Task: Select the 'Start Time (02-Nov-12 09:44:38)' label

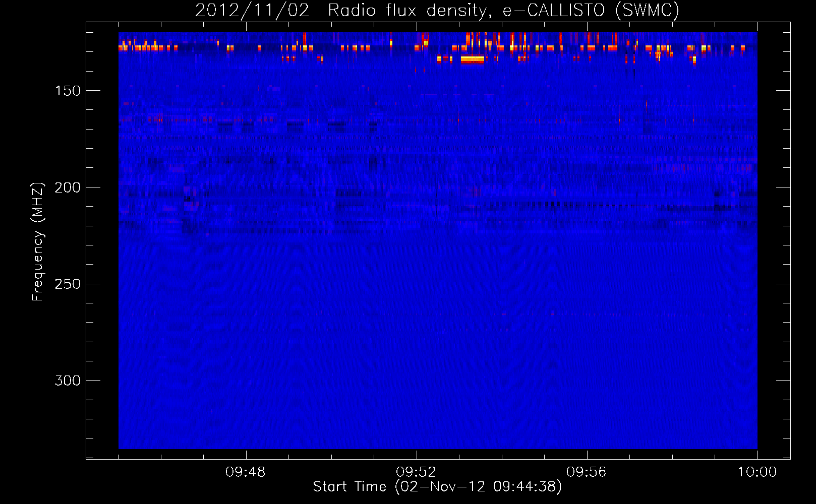Action: coord(437,487)
